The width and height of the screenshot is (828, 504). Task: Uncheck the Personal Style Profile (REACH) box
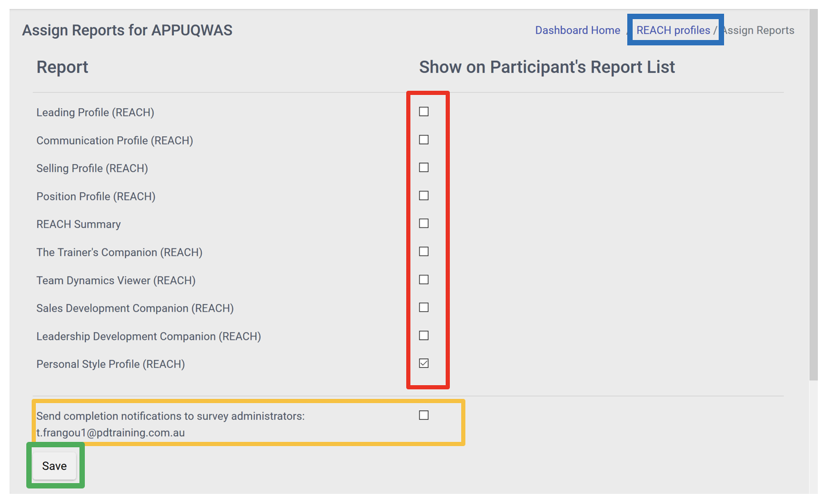point(424,363)
